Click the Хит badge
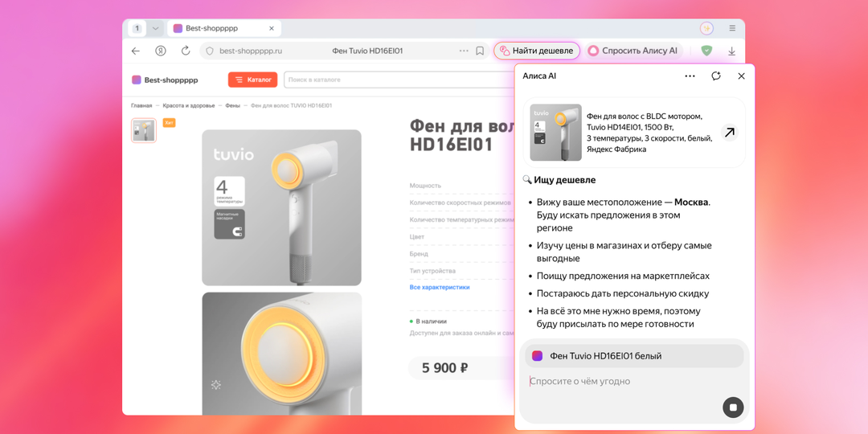The image size is (868, 434). [170, 123]
